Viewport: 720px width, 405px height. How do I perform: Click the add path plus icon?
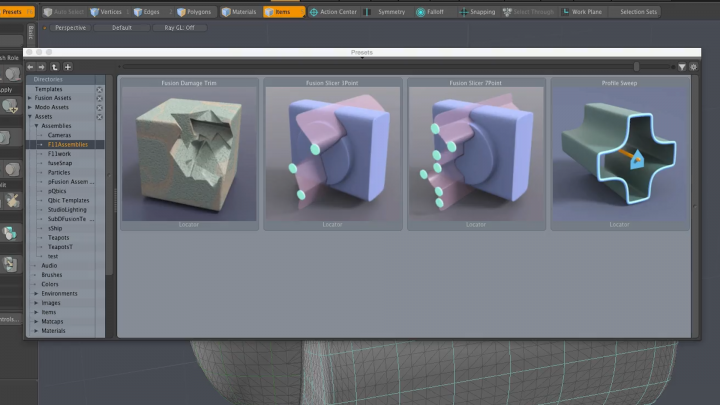tap(66, 66)
